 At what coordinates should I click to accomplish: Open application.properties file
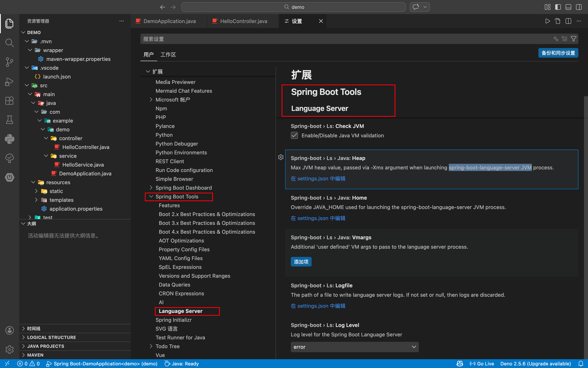click(76, 209)
